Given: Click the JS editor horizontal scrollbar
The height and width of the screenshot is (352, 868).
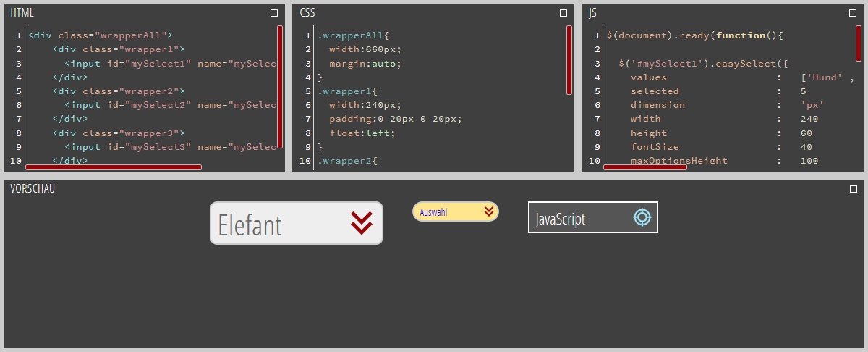Looking at the screenshot, I should click(x=644, y=167).
